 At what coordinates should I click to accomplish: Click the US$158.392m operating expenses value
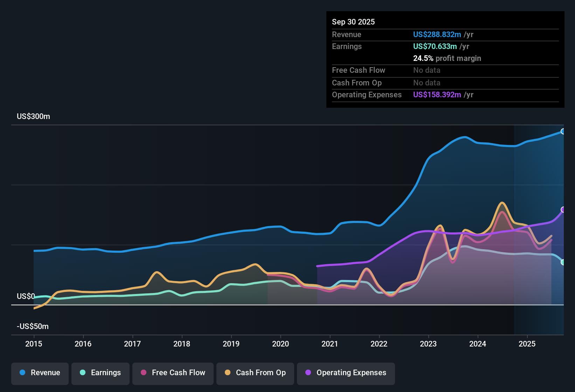(437, 94)
